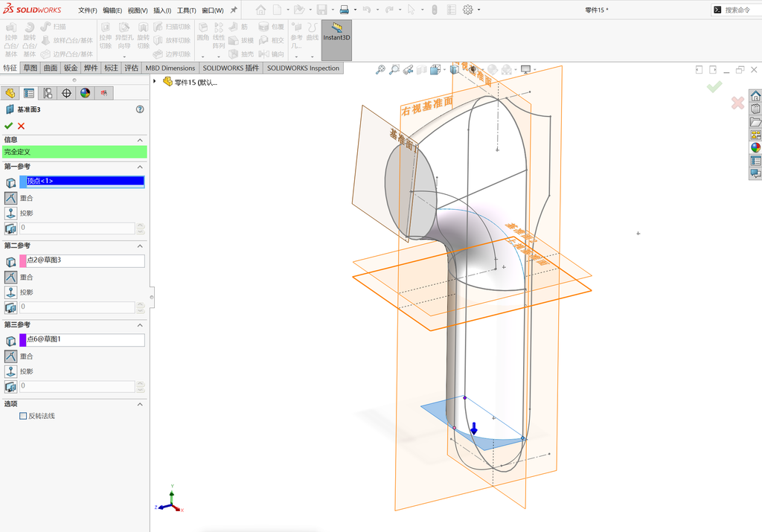Viewport: 762px width, 532px height.
Task: Click the Rebuild traffic light icon
Action: click(x=435, y=10)
